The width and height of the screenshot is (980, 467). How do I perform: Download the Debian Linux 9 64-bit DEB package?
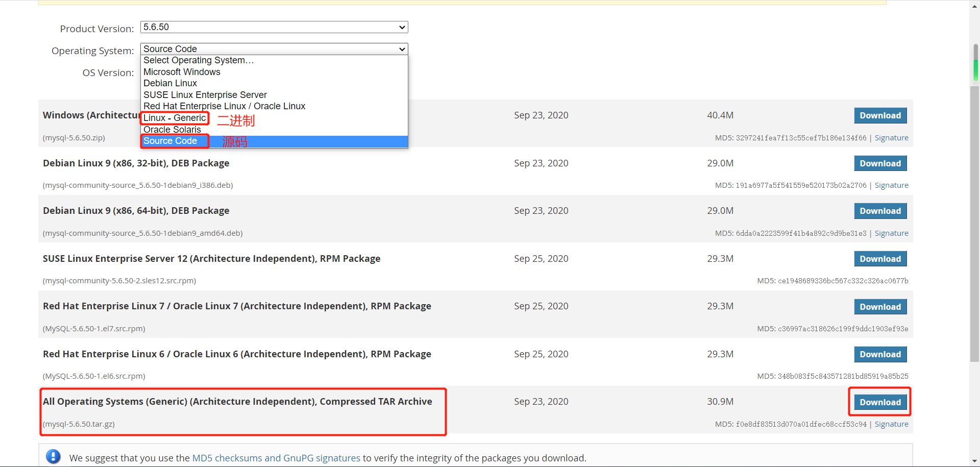click(x=880, y=211)
